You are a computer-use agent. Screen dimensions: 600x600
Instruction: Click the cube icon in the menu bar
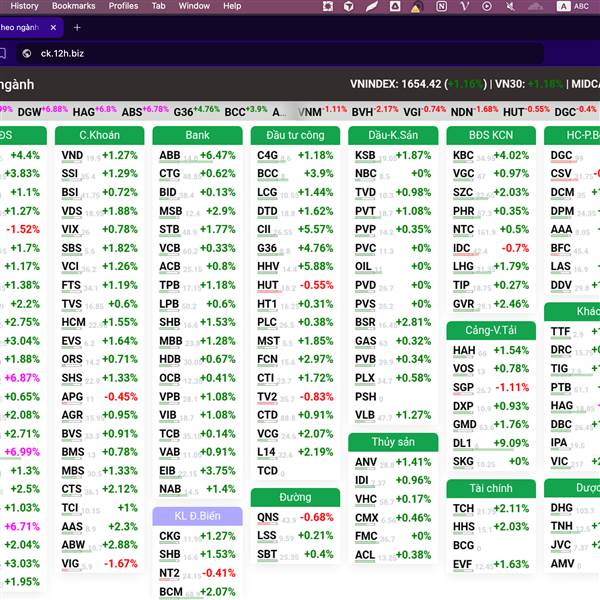(x=348, y=6)
